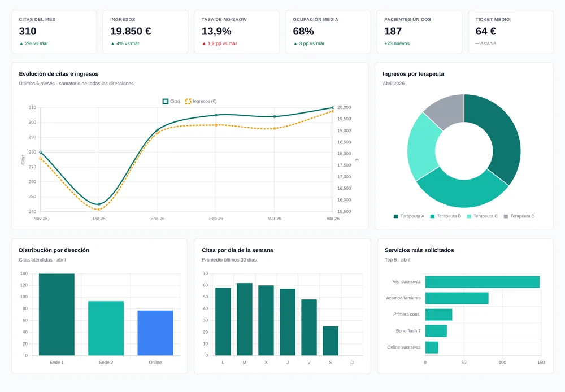This screenshot has height=392, width=565.
Task: Click the Bono flash 7 bar
Action: pos(436,331)
